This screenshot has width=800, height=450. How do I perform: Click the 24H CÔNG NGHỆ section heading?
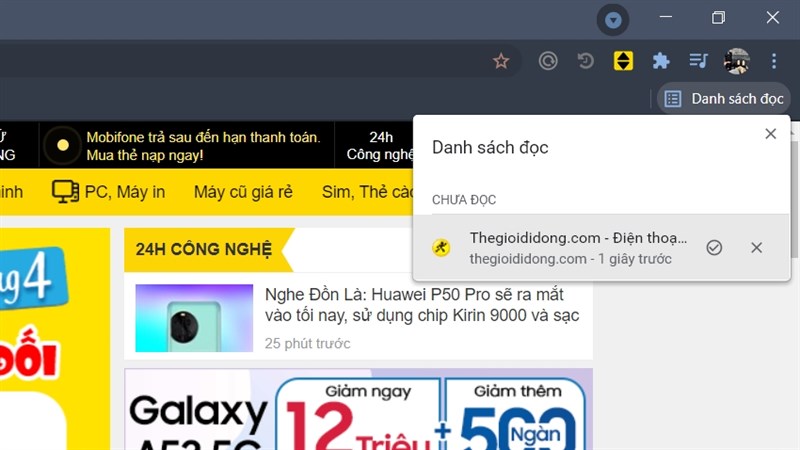click(x=204, y=249)
